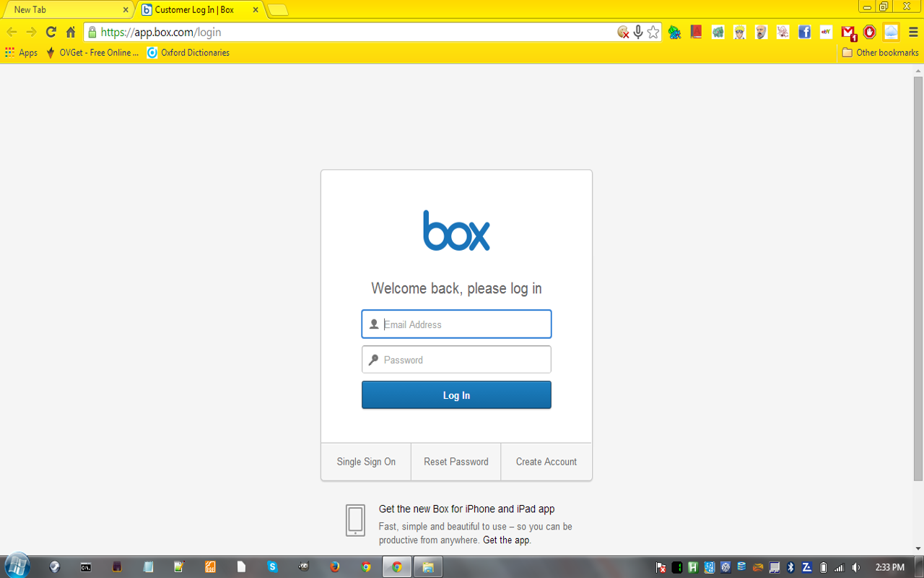Click the page vertical scrollbar

(918, 278)
